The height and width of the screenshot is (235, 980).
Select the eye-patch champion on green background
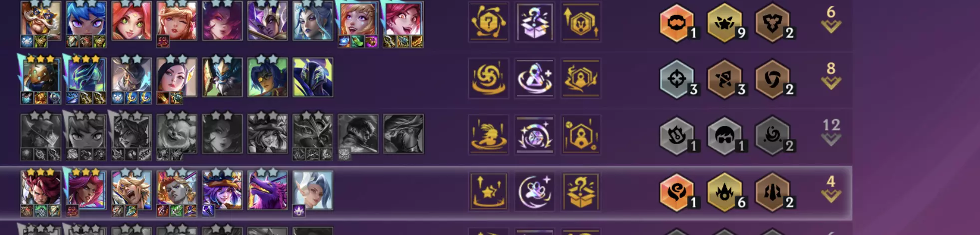coord(268,77)
